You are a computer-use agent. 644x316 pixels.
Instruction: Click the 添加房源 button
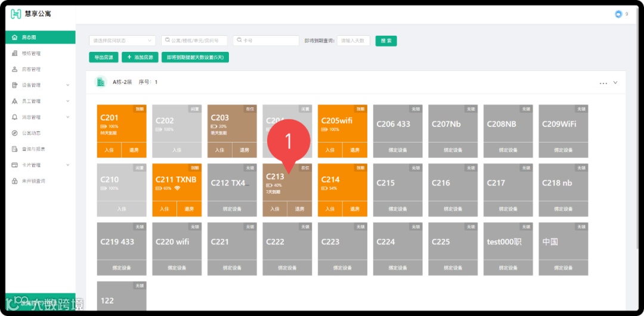click(x=140, y=57)
